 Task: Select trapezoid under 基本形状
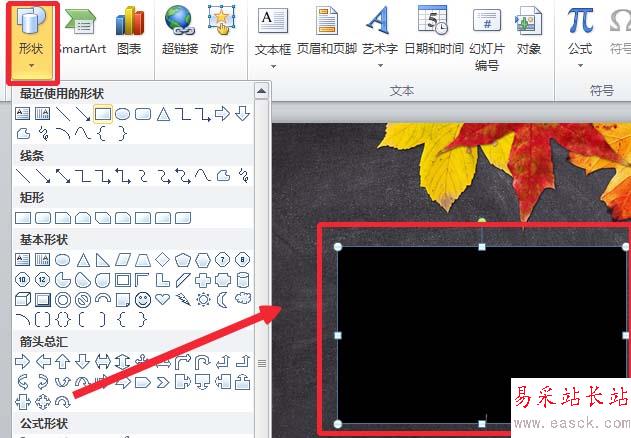[143, 260]
